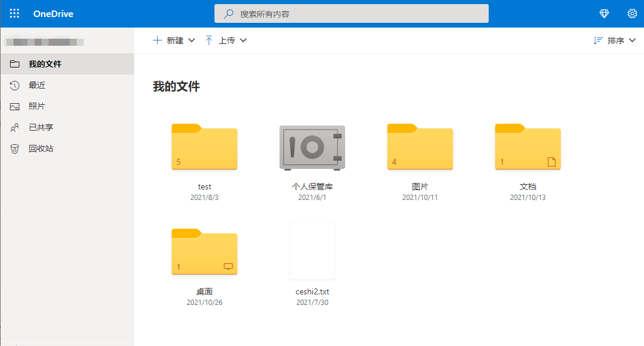Open the 文档 folder
644x346 pixels.
click(528, 147)
